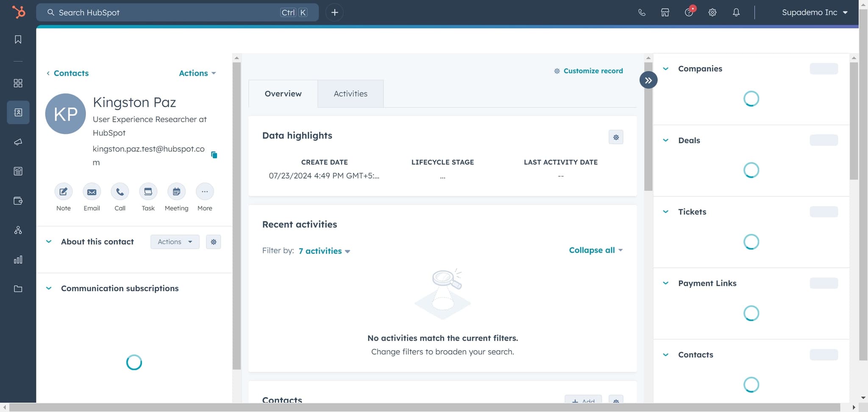The image size is (868, 412).
Task: Collapse the About this contact section
Action: (x=49, y=241)
